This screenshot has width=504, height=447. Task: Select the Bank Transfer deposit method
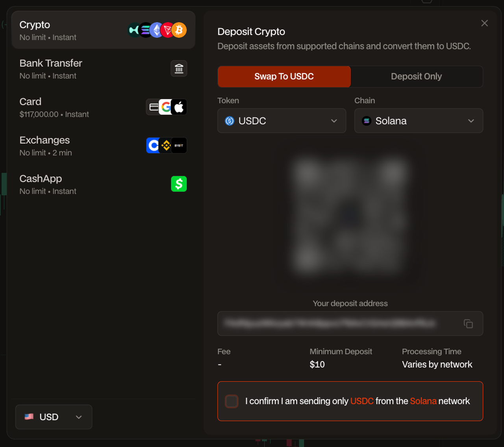tap(103, 69)
